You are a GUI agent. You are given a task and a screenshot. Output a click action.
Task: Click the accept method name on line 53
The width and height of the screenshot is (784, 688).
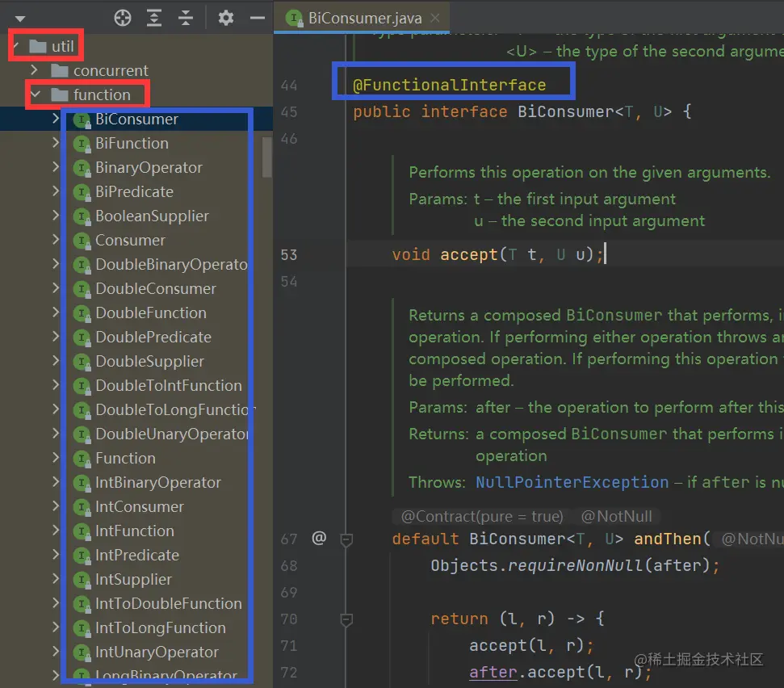[469, 254]
